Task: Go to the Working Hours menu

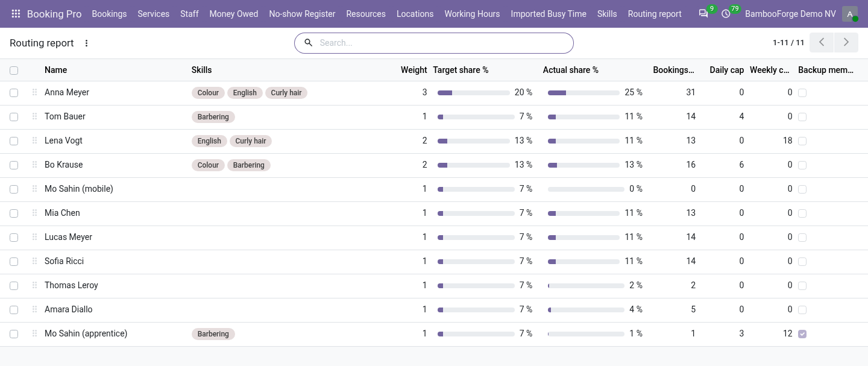Action: coord(472,14)
